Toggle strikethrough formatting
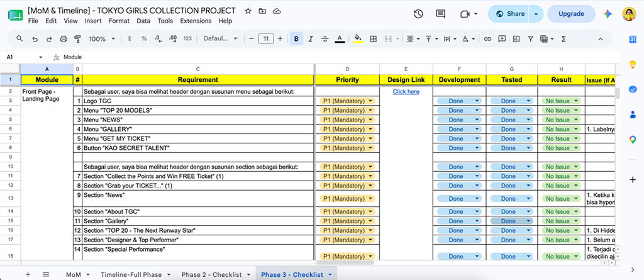 pos(325,38)
